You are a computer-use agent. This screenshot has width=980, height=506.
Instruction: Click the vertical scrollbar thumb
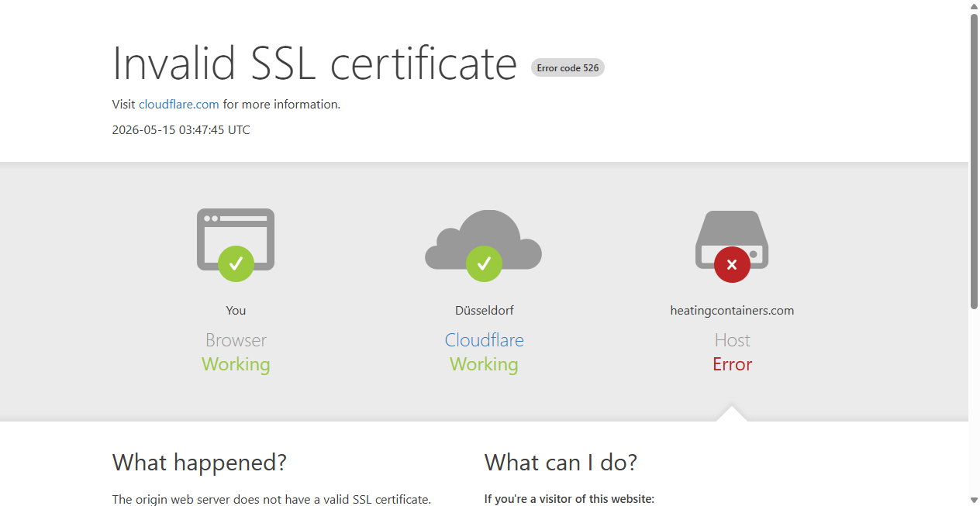point(974,161)
